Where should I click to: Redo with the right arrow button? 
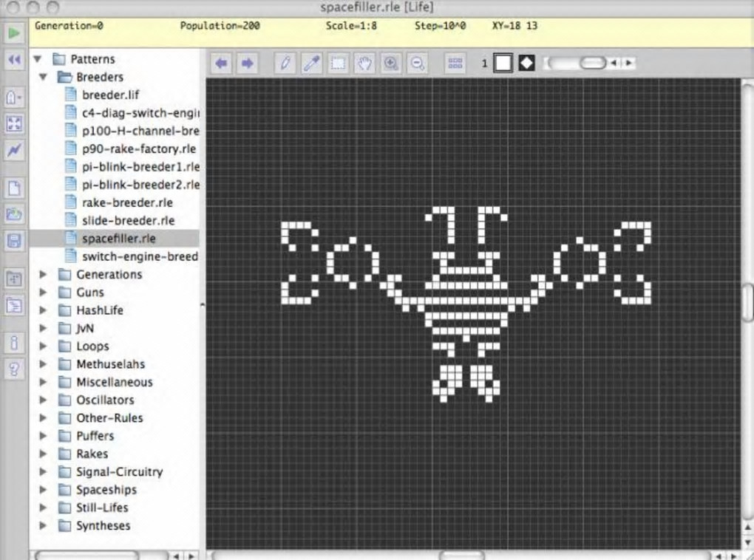pos(247,64)
